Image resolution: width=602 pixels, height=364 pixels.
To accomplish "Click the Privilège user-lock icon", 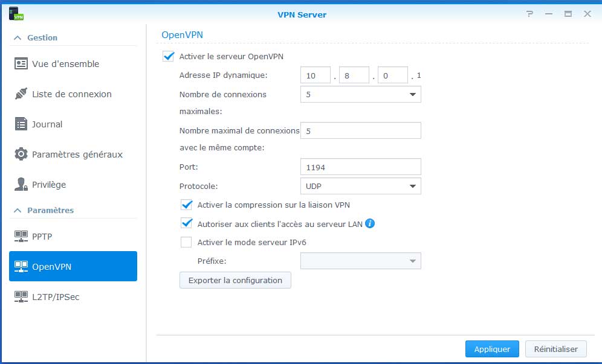I will point(21,185).
